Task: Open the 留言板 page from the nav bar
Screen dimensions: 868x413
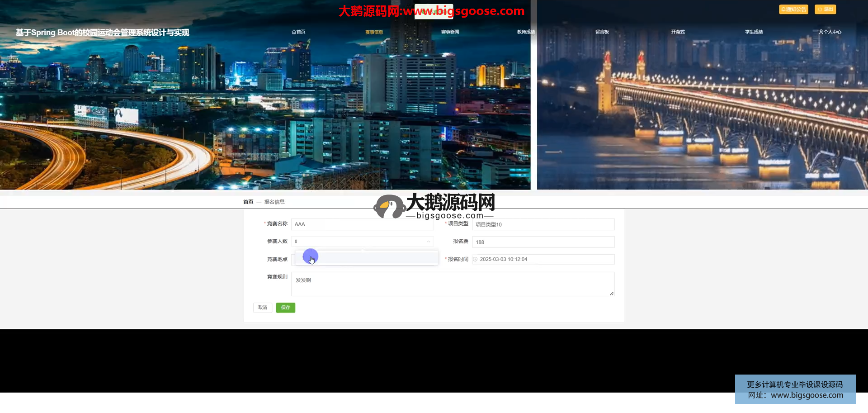Action: click(x=602, y=32)
